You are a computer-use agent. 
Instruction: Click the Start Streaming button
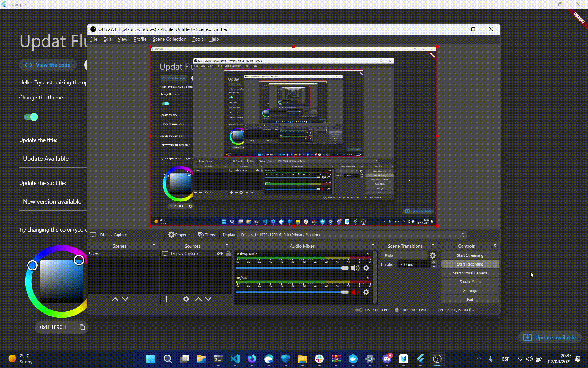click(x=469, y=255)
